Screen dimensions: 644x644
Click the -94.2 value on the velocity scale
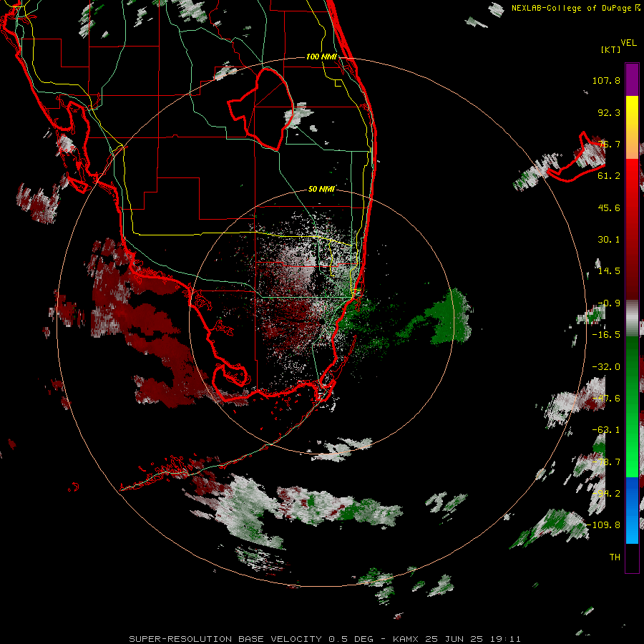click(x=606, y=494)
